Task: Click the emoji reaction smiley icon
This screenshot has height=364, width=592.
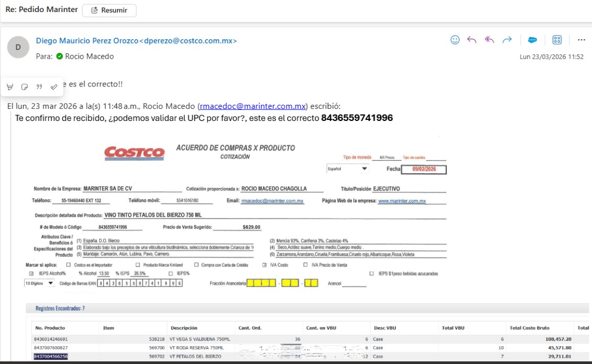Action: click(455, 40)
